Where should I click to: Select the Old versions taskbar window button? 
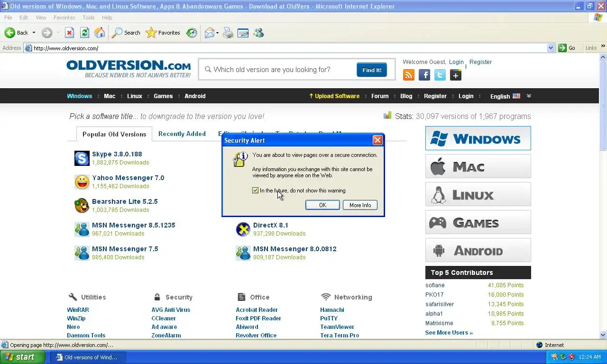[x=88, y=357]
